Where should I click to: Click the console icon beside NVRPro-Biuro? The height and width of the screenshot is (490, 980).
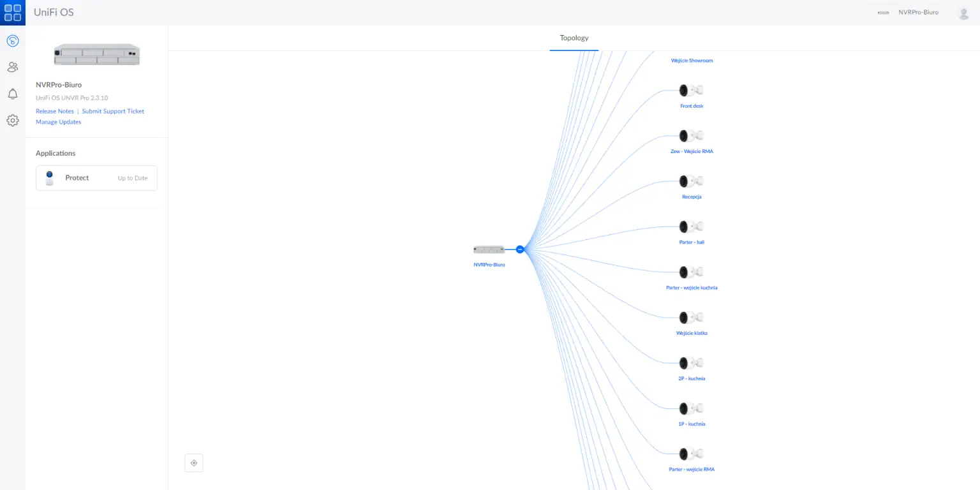pos(883,12)
